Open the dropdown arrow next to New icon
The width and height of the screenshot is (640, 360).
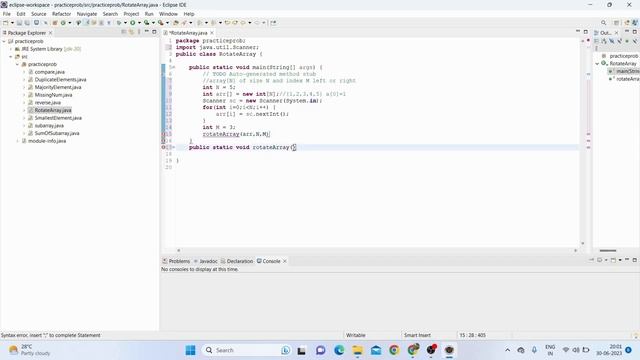tap(12, 22)
